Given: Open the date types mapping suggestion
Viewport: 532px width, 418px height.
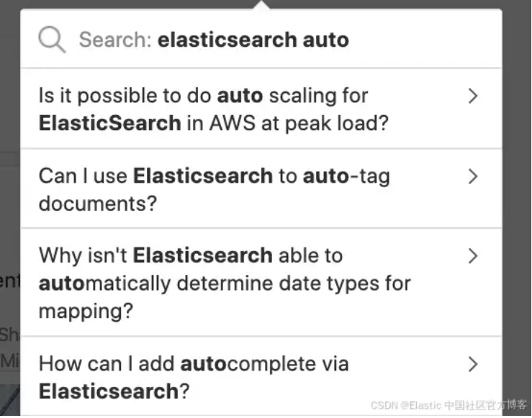Looking at the screenshot, I should pos(216,283).
